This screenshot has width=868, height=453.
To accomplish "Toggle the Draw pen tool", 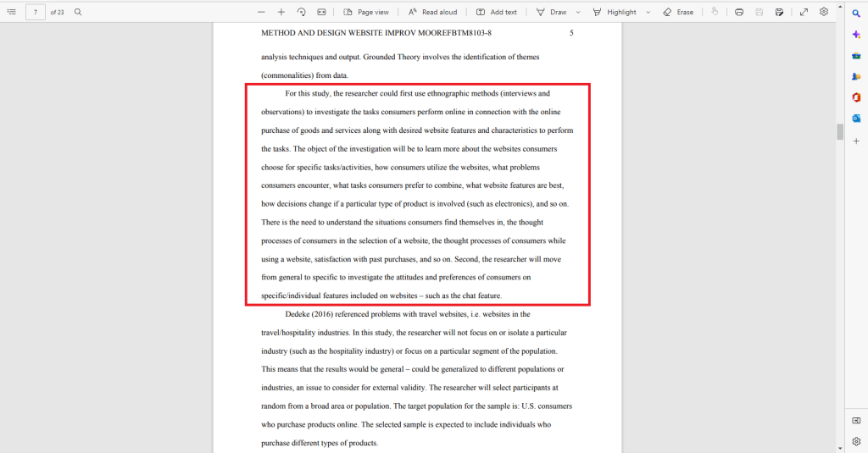I will pyautogui.click(x=551, y=12).
